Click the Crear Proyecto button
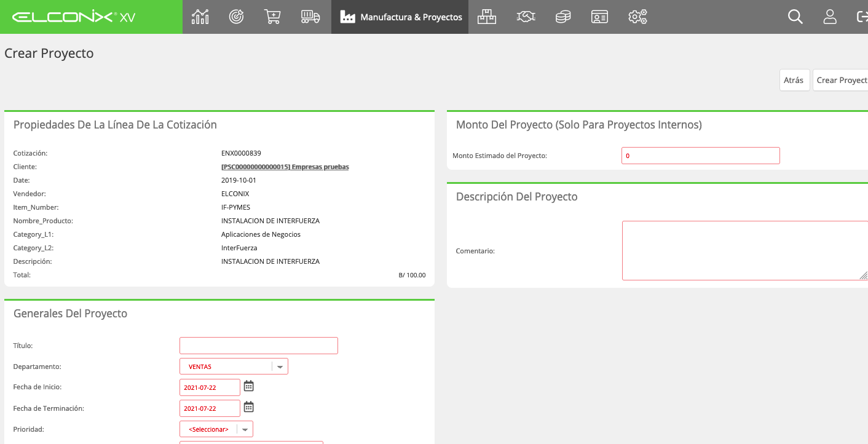Viewport: 868px width, 444px height. click(841, 80)
